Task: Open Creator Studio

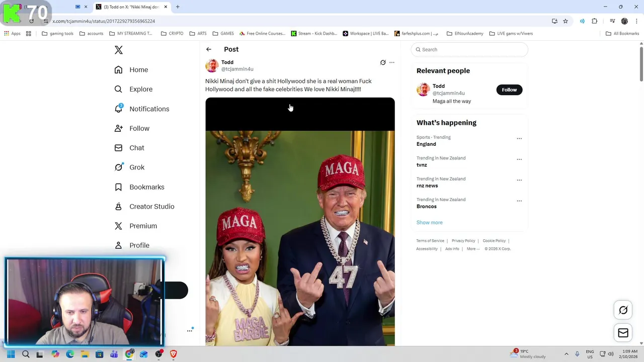Action: coord(144,206)
